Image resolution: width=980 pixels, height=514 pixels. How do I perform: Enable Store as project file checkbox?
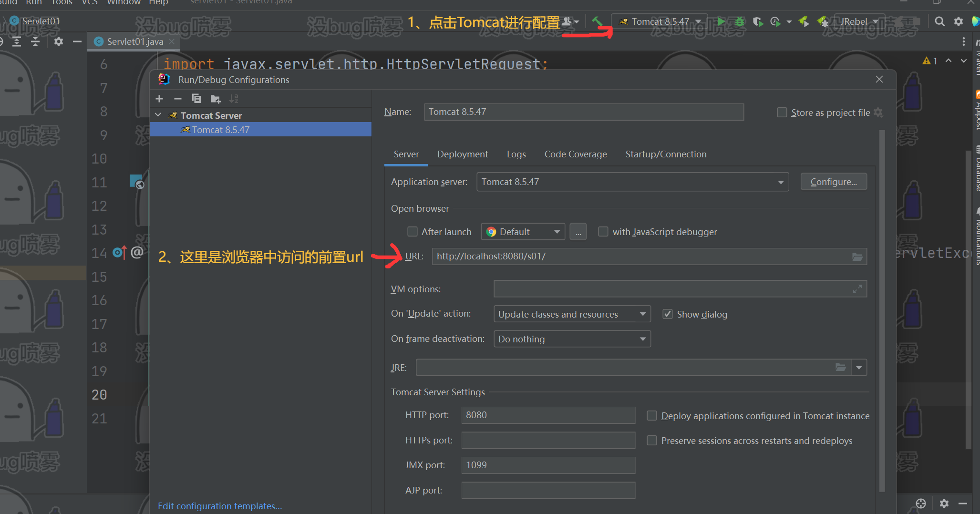(782, 113)
